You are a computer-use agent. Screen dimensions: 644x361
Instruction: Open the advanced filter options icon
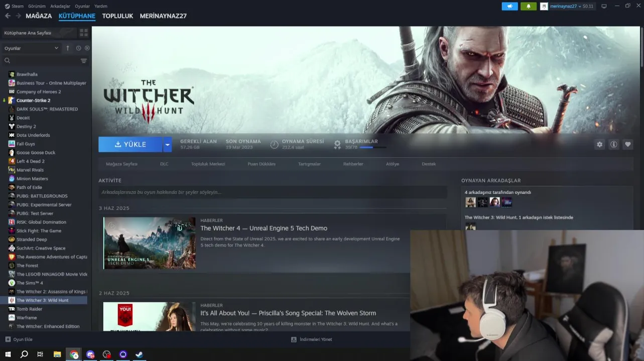point(84,61)
